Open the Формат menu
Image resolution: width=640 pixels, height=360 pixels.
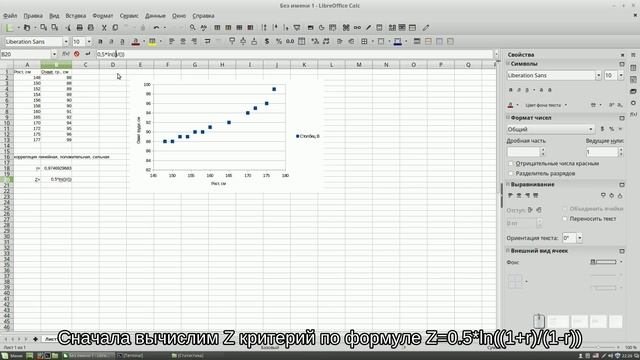[x=102, y=16]
